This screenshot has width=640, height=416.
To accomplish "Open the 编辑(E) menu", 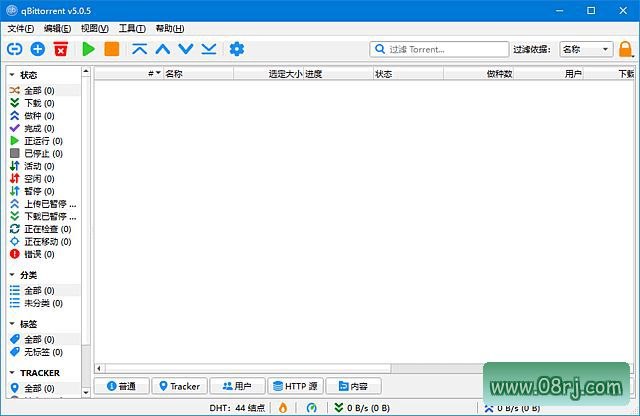I will pos(57,28).
